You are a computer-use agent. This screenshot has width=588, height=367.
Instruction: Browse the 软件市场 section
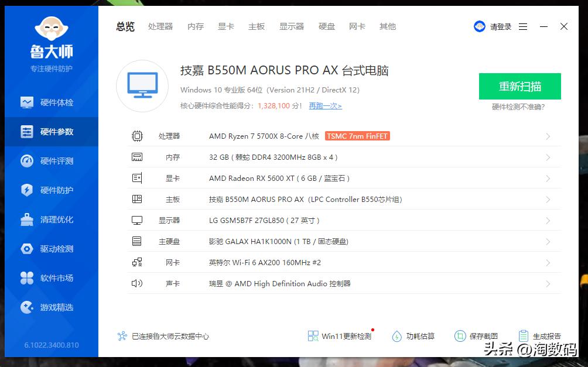point(51,277)
